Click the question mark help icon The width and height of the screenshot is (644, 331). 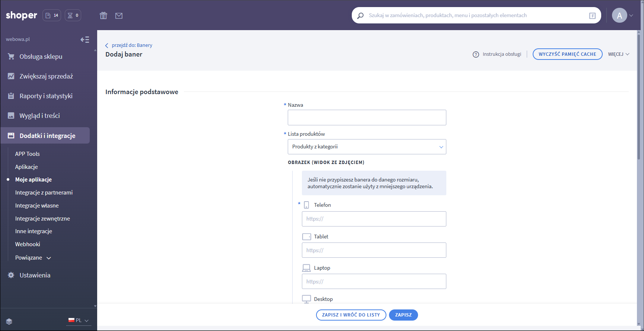tap(476, 54)
